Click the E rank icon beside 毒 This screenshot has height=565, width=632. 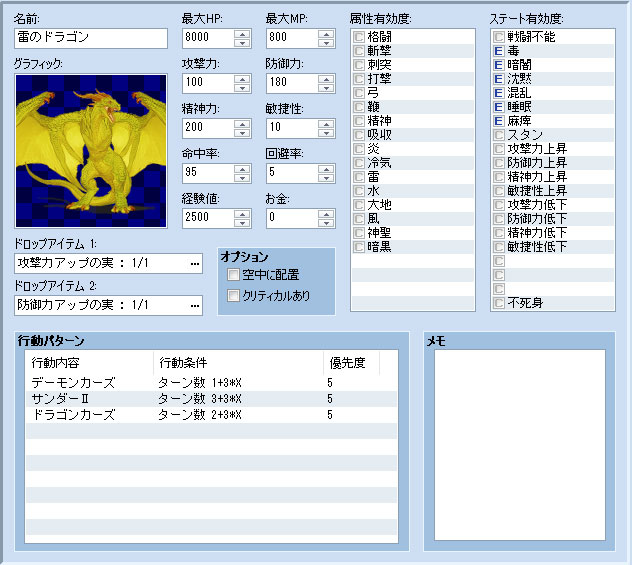(498, 51)
